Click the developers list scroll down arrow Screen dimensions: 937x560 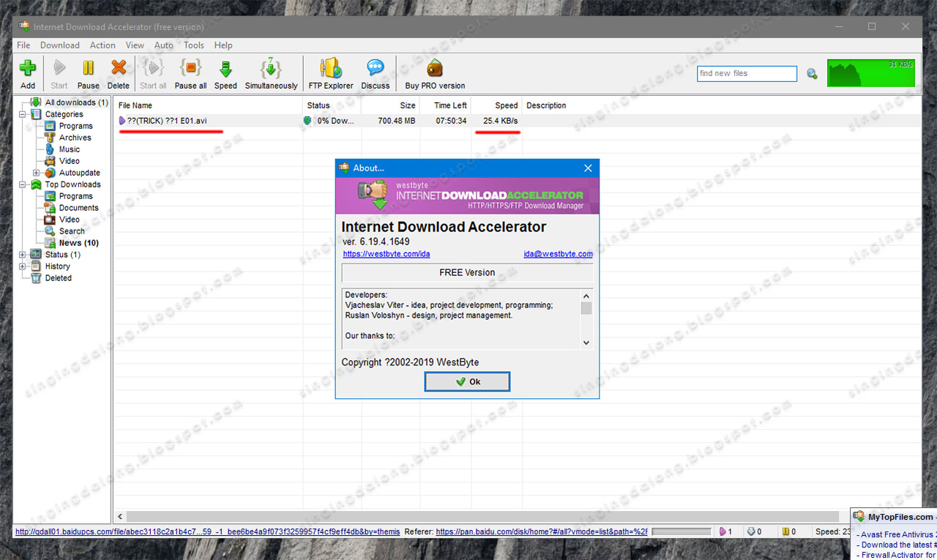[586, 342]
